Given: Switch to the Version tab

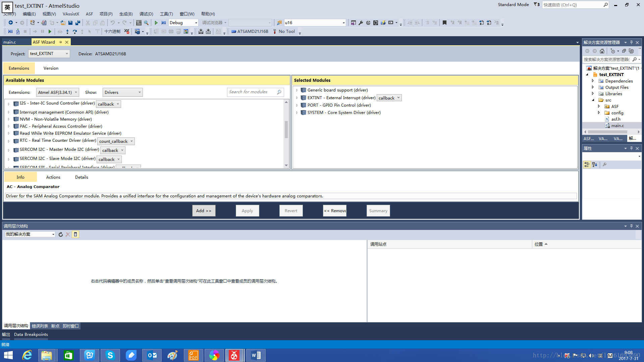Looking at the screenshot, I should tap(50, 68).
